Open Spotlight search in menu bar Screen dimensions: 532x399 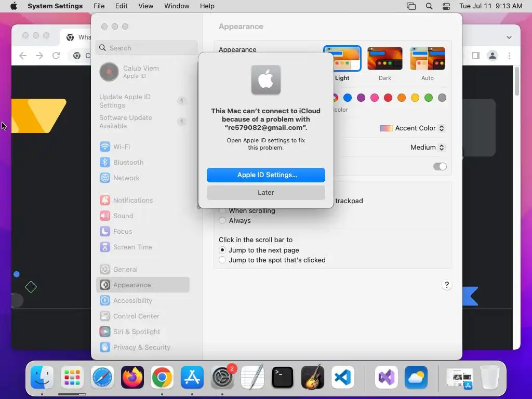click(x=429, y=6)
